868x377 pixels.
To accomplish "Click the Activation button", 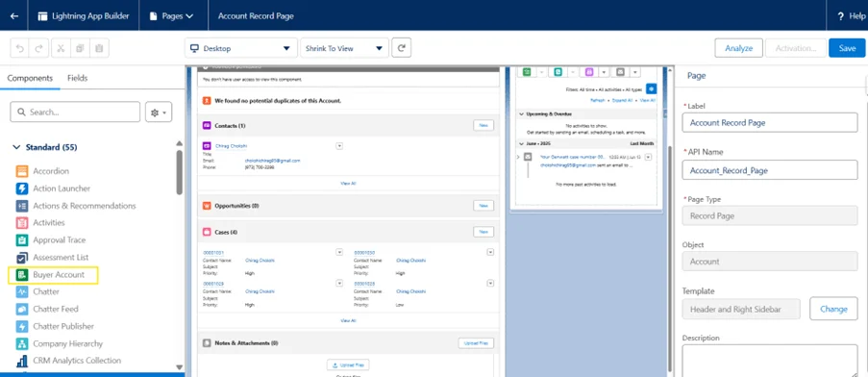I will tap(796, 48).
